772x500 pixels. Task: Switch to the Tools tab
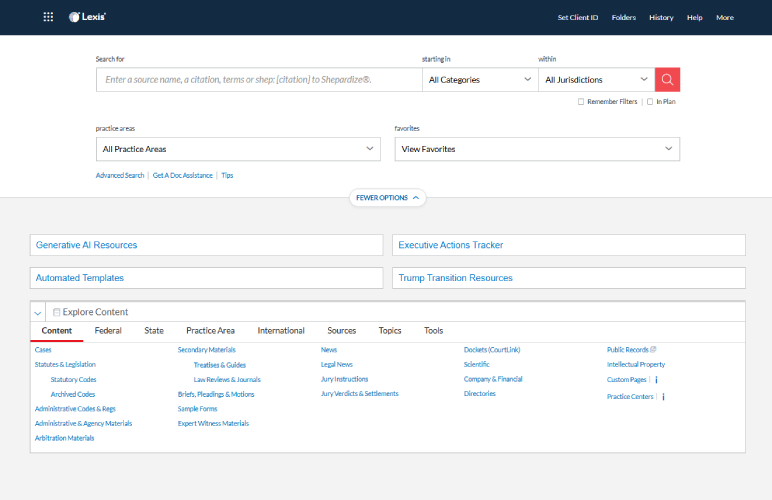[x=433, y=331]
